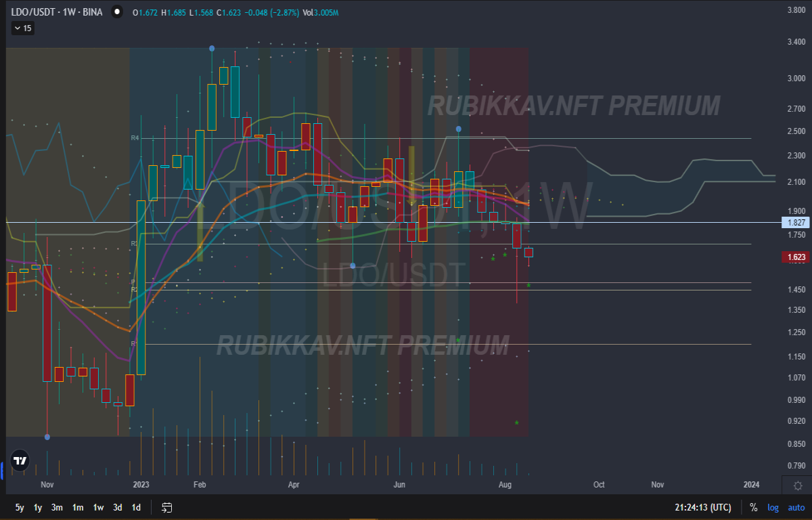Viewport: 812px width, 520px height.
Task: Click the LDO/USDT 1W BINA symbol title
Action: [57, 12]
